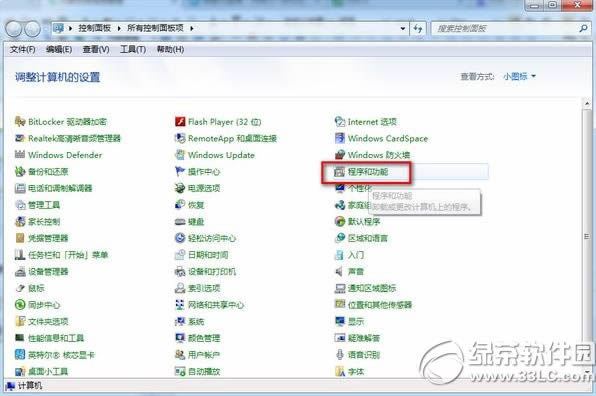Open 设备和打印机 link
The height and width of the screenshot is (396, 596).
pyautogui.click(x=212, y=271)
